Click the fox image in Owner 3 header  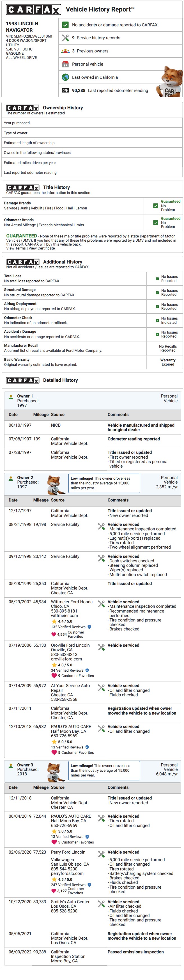click(x=56, y=772)
